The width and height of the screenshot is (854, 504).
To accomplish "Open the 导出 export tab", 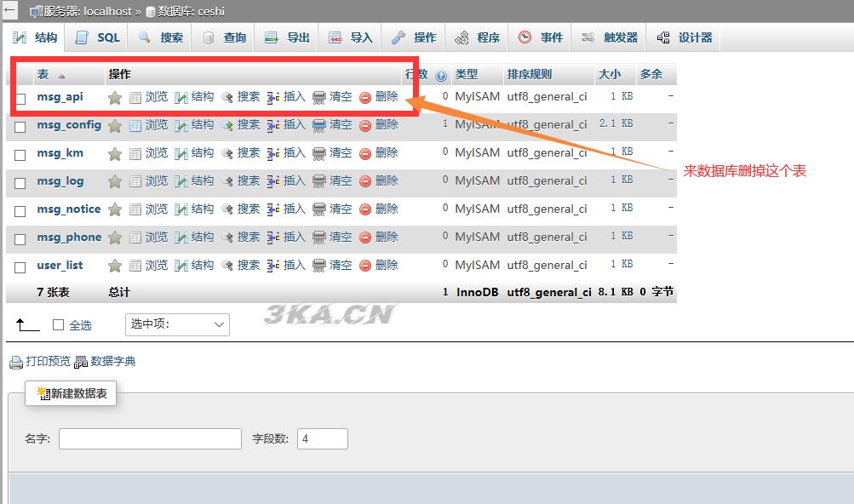I will coord(287,37).
